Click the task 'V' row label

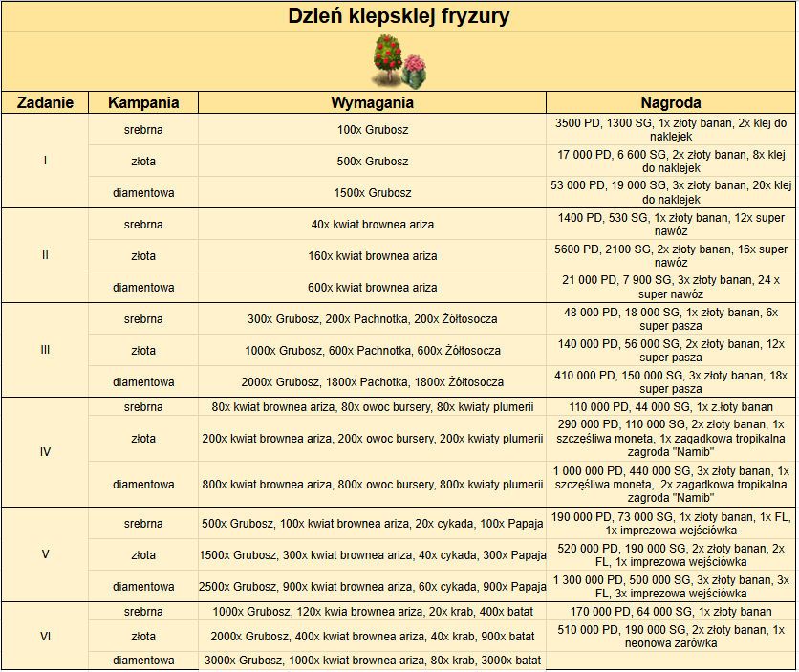[45, 554]
